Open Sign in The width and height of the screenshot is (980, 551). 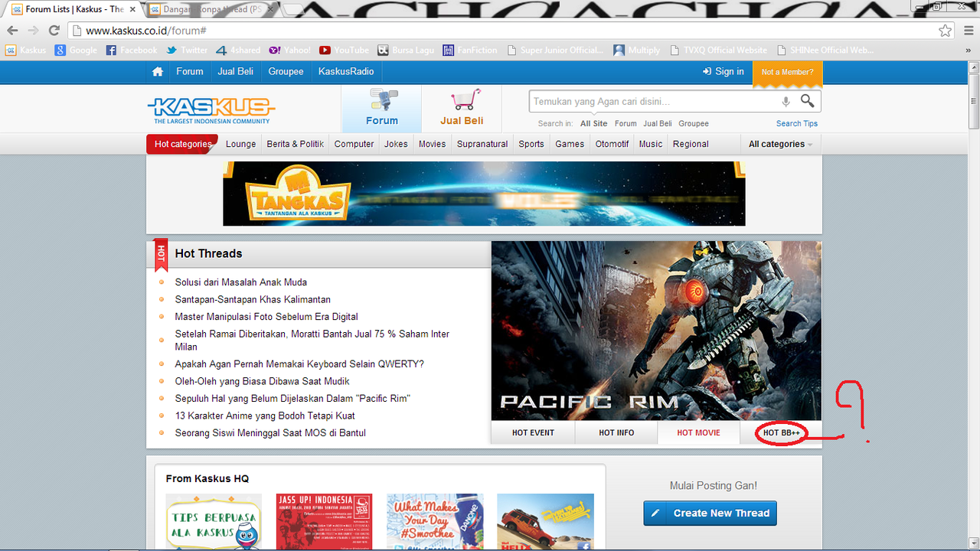[x=724, y=71]
